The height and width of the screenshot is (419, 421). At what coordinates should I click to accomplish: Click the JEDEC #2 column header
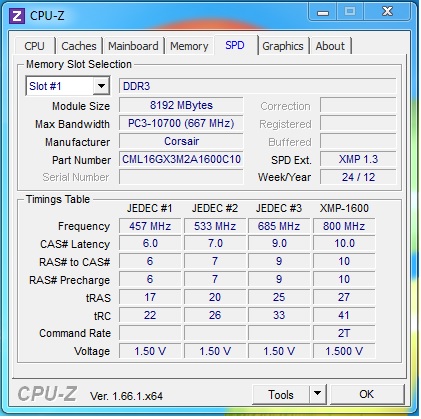pos(215,208)
